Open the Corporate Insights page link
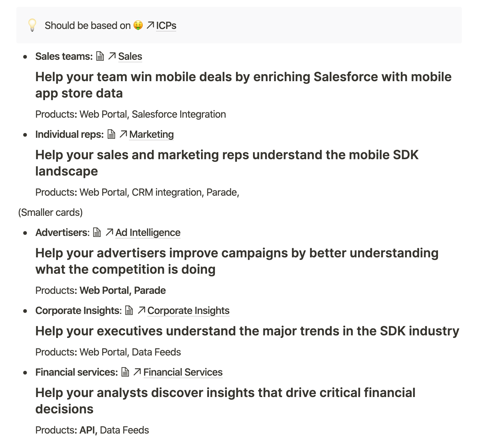Viewport: 482px width, 448px height. pyautogui.click(x=188, y=311)
